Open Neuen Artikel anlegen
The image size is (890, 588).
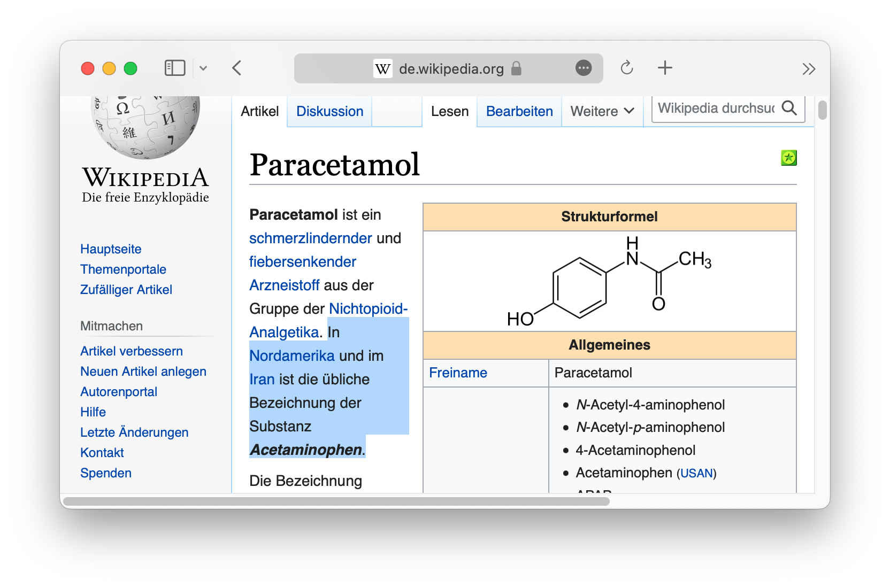(x=143, y=372)
